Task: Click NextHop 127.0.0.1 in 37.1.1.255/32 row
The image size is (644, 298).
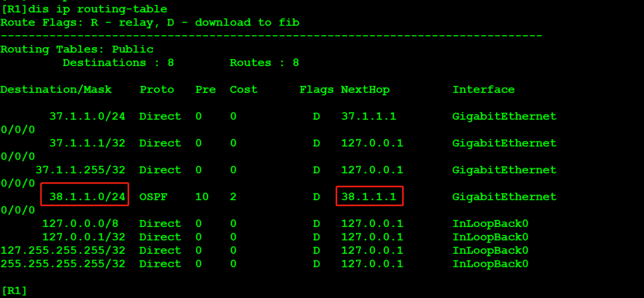Action: point(372,170)
